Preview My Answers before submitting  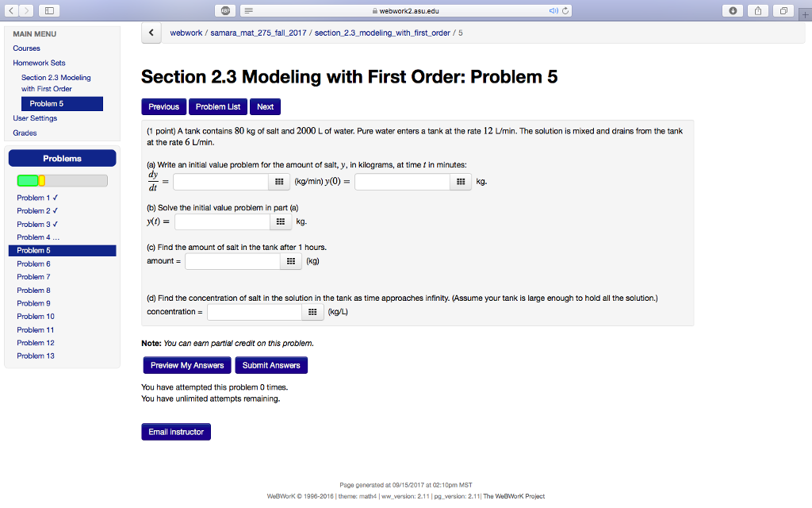point(186,364)
